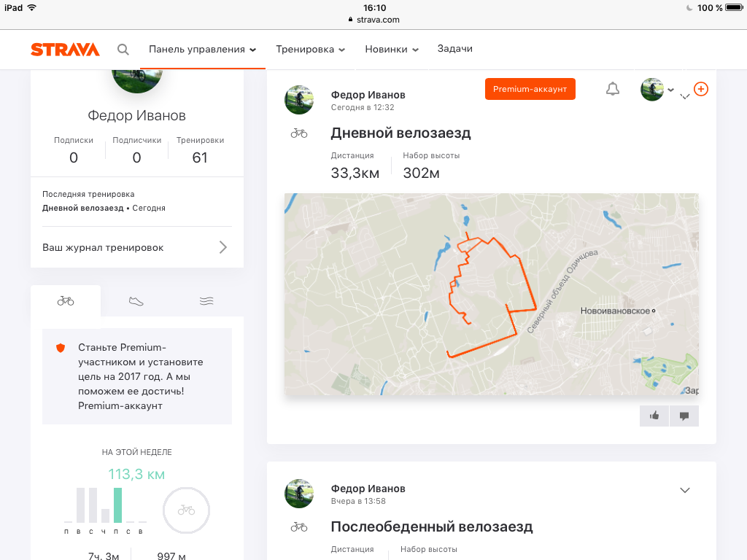
Task: Give kudos with thumbs-up icon
Action: [654, 416]
